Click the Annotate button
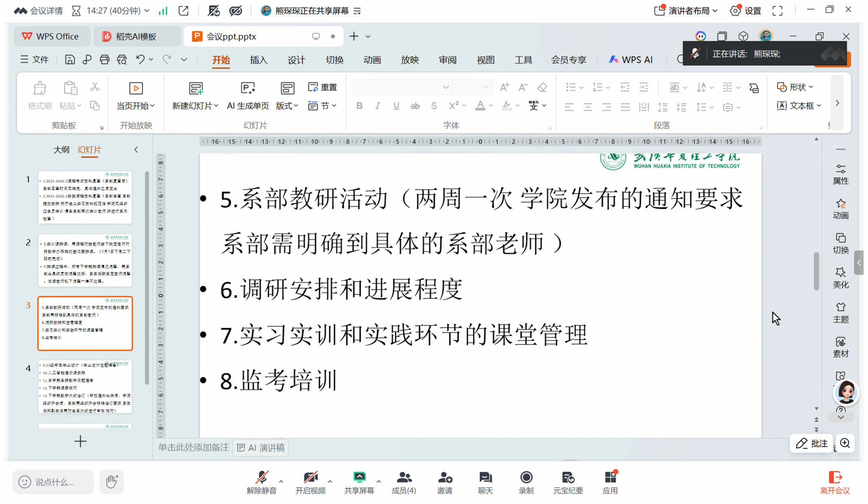 (x=812, y=443)
